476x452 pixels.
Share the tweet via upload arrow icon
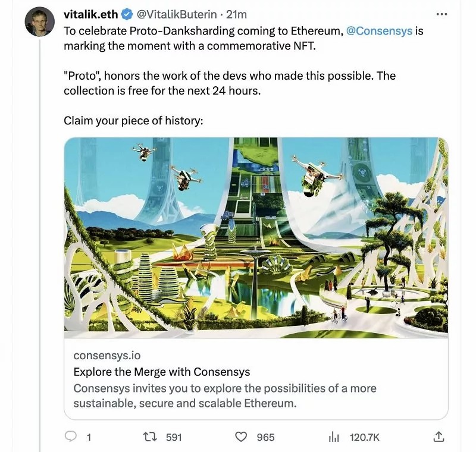pyautogui.click(x=439, y=437)
